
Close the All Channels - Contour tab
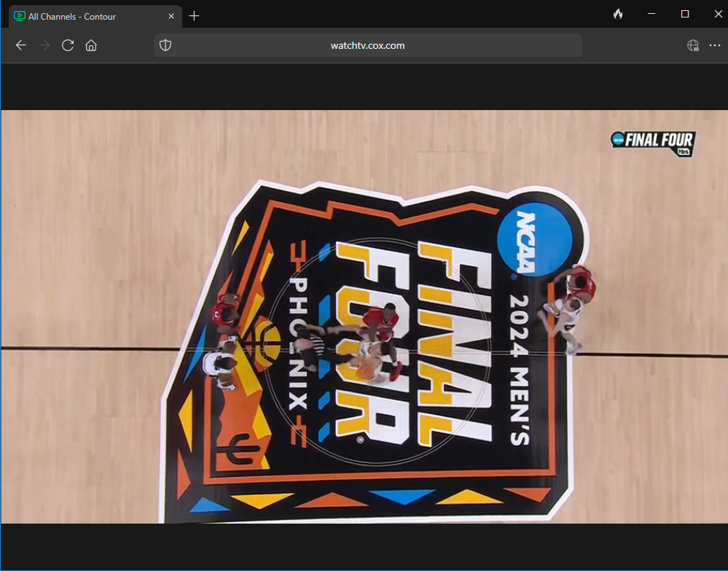171,16
